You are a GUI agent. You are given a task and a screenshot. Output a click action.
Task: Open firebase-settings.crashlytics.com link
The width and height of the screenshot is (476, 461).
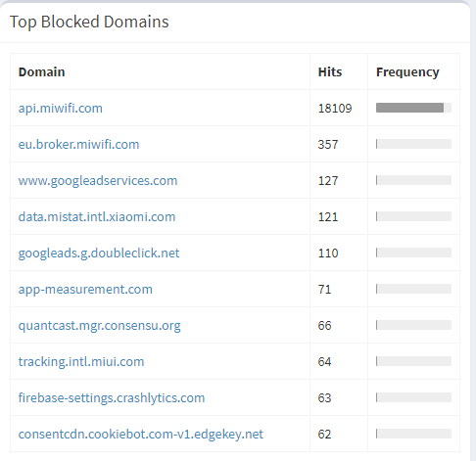pyautogui.click(x=112, y=397)
